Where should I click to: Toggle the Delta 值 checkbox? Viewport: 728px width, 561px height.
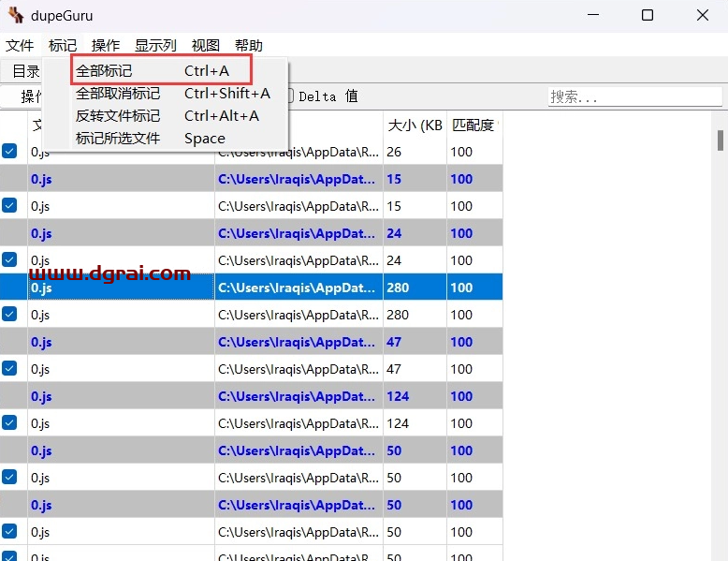[x=290, y=96]
